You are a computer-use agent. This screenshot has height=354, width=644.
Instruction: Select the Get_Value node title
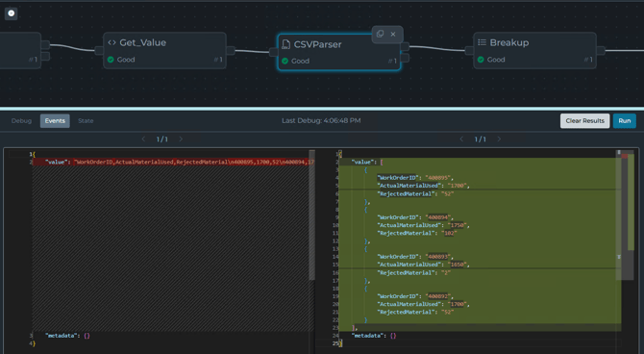143,42
